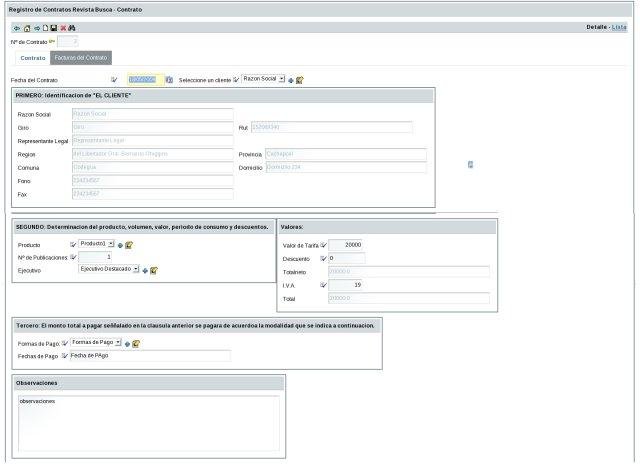Click the Totalneto field
This screenshot has height=468, width=640.
[x=409, y=272]
